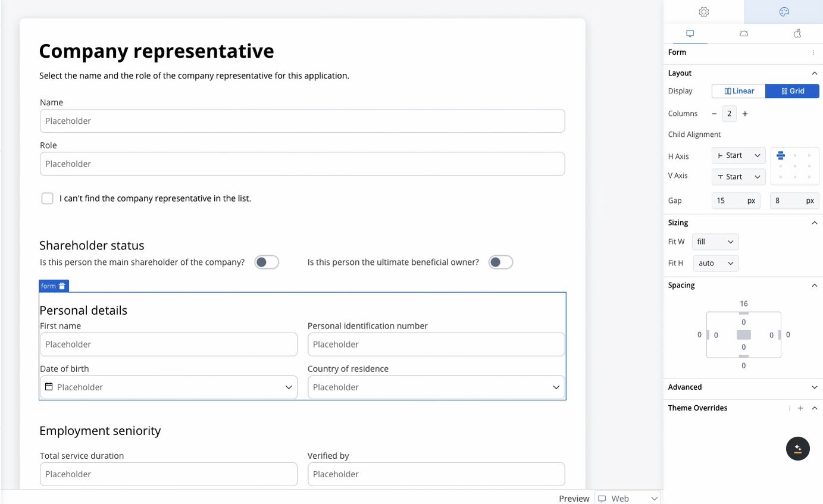
Task: Delete the selected form with trash icon
Action: coord(62,286)
